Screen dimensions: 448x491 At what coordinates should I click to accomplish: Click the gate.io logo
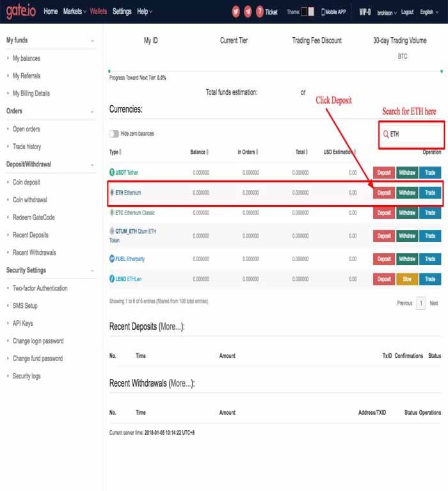(x=21, y=12)
